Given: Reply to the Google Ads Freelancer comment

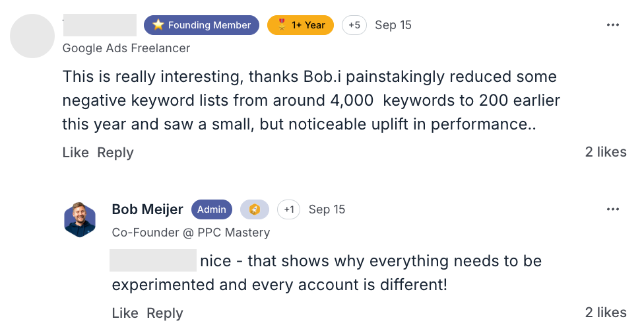Looking at the screenshot, I should (115, 153).
